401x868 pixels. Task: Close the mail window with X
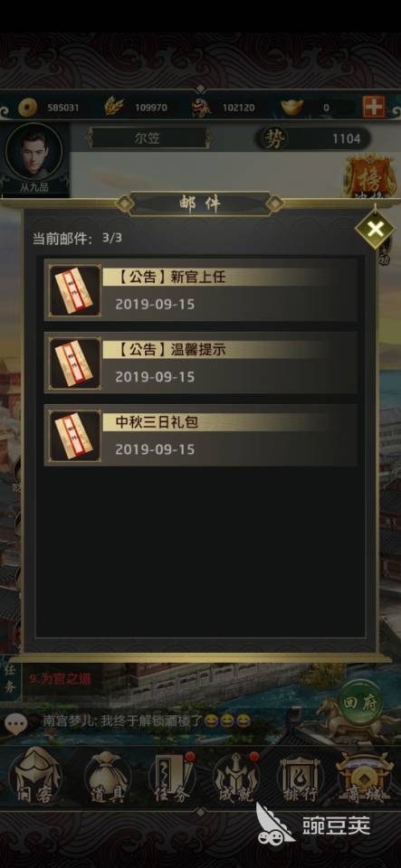(375, 228)
